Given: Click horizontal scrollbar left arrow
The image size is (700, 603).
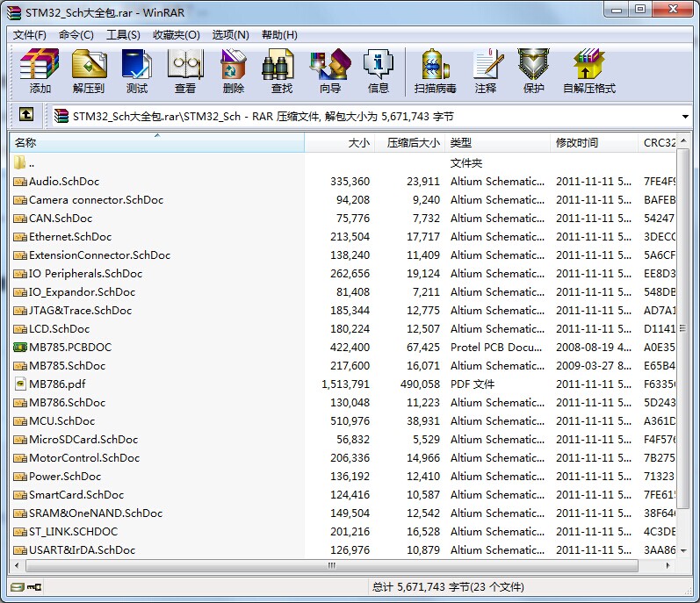Looking at the screenshot, I should [17, 565].
